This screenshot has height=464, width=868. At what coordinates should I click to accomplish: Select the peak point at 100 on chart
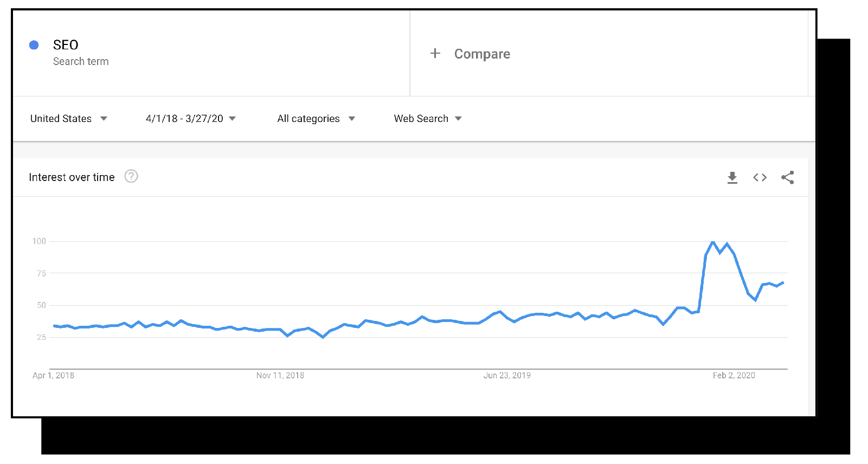click(x=713, y=242)
